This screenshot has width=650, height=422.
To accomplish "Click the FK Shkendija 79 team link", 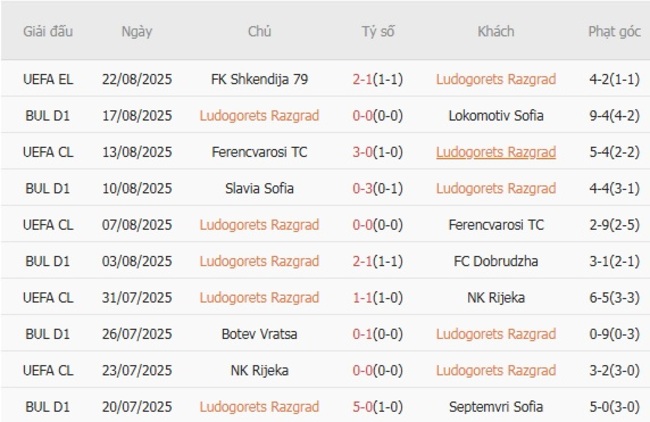I will [x=259, y=79].
